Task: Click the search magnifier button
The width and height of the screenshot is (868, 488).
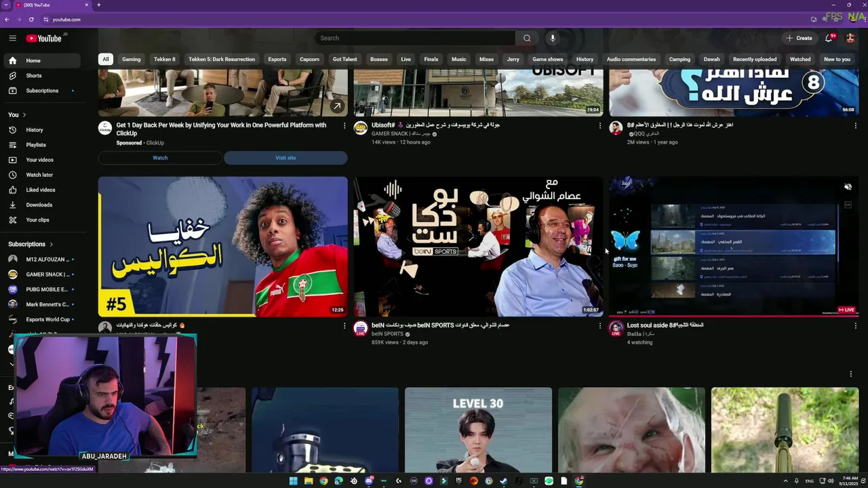Action: click(x=527, y=38)
